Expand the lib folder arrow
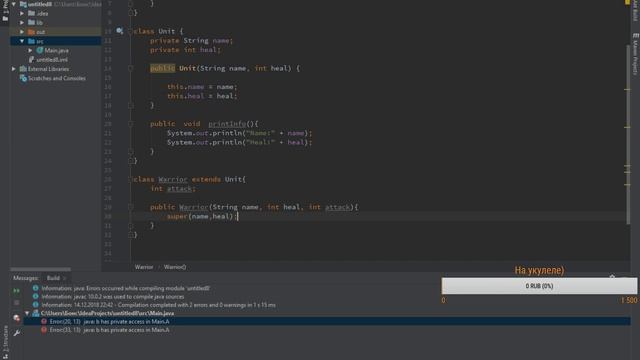The height and width of the screenshot is (360, 640). [22, 22]
